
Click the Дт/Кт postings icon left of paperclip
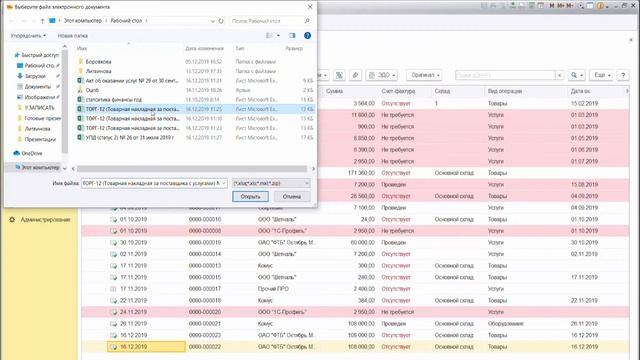[339, 75]
